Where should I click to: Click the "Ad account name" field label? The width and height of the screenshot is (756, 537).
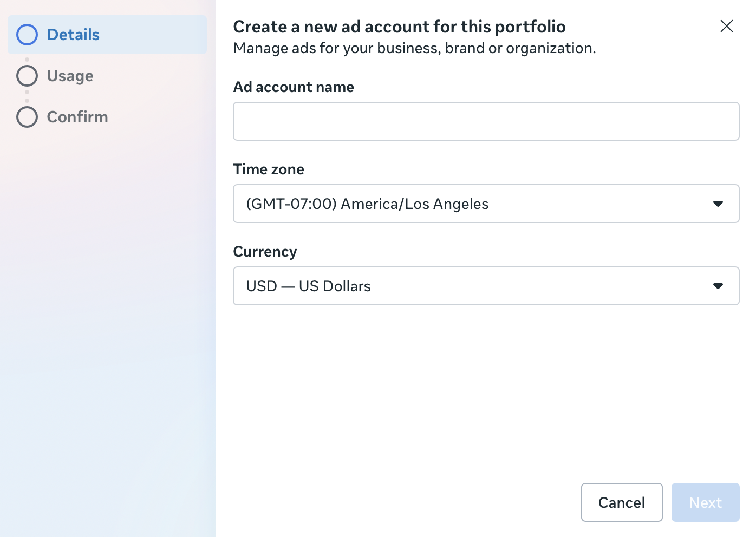coord(294,87)
